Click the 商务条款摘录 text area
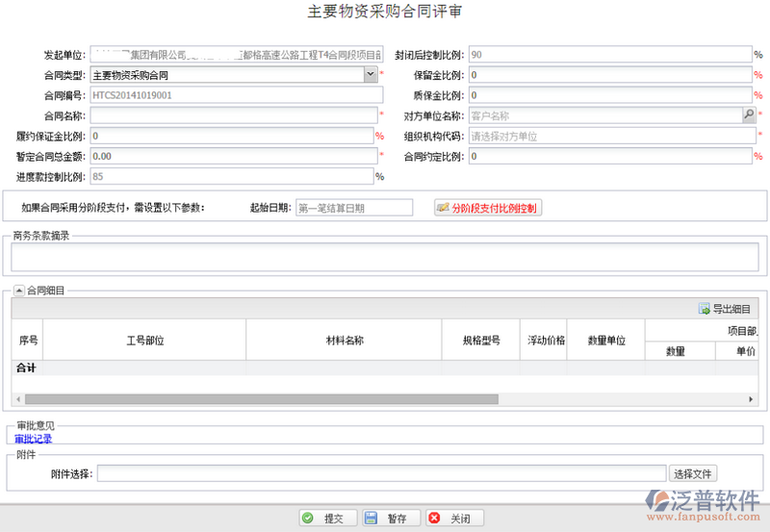Viewport: 770px width, 532px height. (385, 257)
